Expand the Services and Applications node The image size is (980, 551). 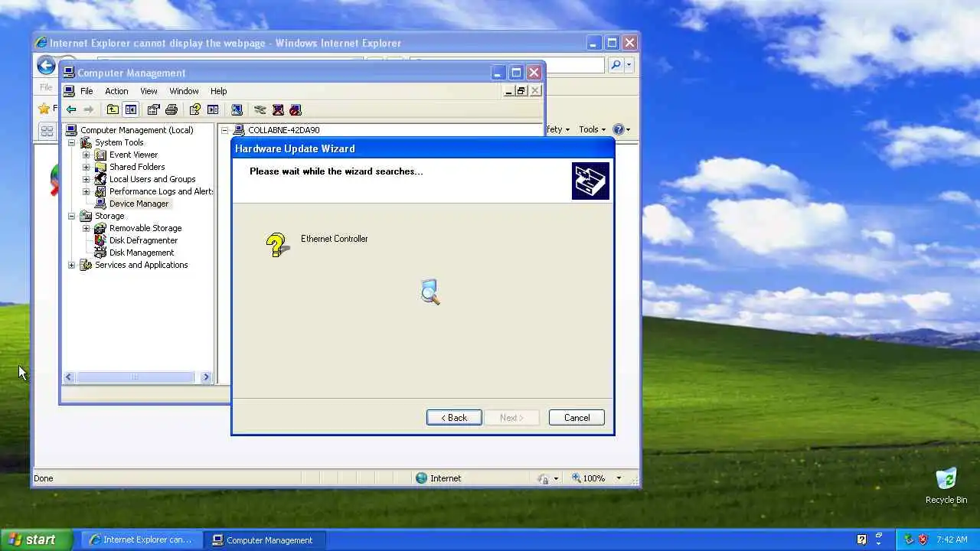tap(72, 265)
